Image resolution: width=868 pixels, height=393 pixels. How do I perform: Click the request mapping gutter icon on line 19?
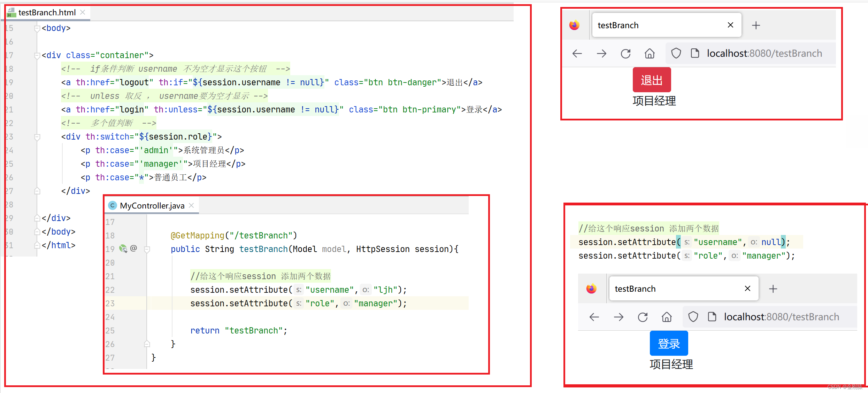coord(123,249)
